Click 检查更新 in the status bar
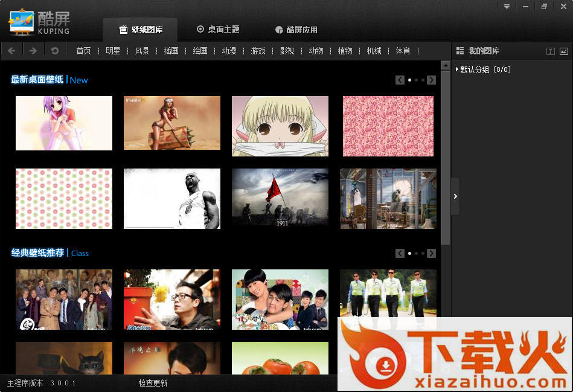The height and width of the screenshot is (392, 573). [x=153, y=383]
